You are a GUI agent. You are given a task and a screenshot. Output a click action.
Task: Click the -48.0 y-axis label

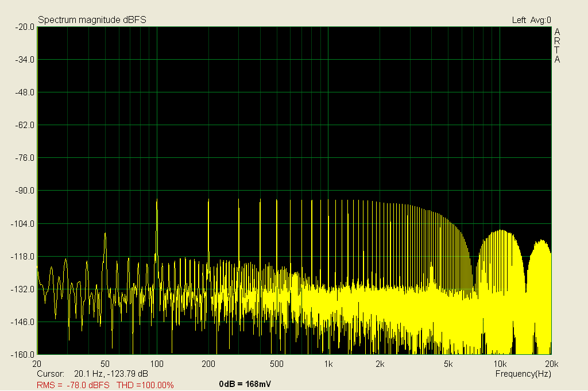[x=25, y=92]
